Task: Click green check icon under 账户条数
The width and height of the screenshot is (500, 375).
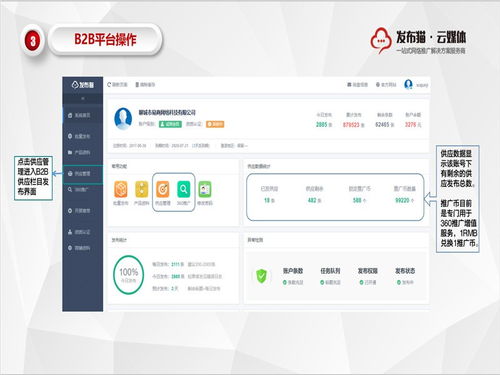Action: [x=285, y=282]
